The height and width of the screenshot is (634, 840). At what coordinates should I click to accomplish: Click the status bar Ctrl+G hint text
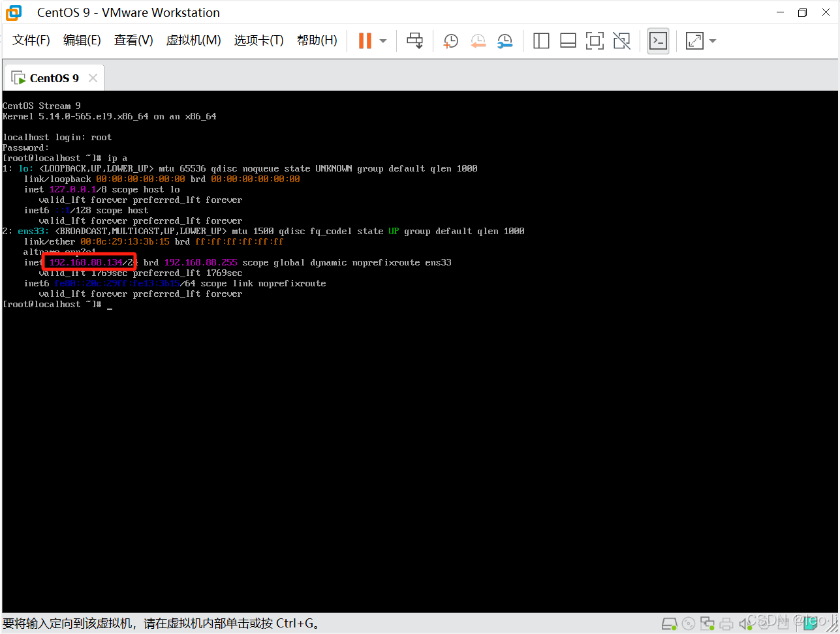click(x=163, y=624)
